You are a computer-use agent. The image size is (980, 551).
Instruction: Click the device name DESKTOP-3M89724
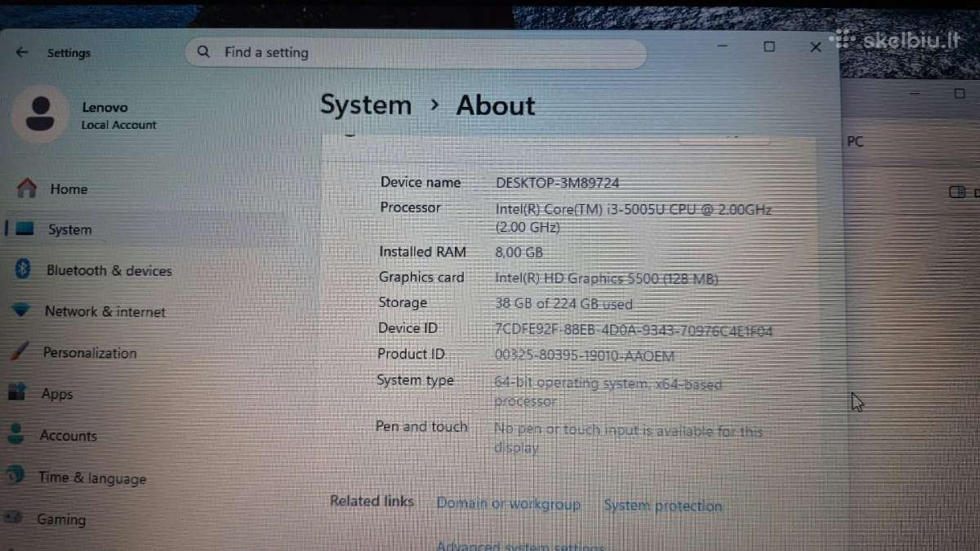(x=557, y=183)
